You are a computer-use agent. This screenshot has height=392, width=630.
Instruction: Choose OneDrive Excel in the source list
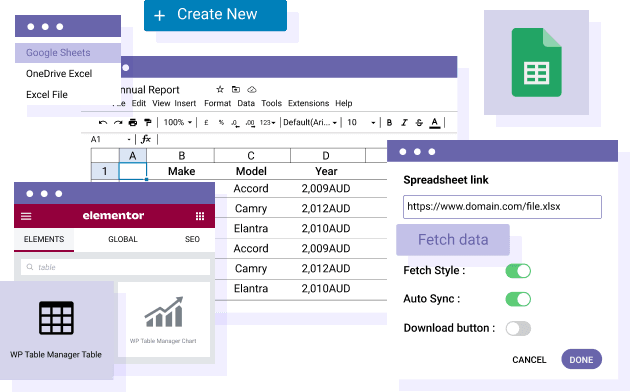point(59,74)
